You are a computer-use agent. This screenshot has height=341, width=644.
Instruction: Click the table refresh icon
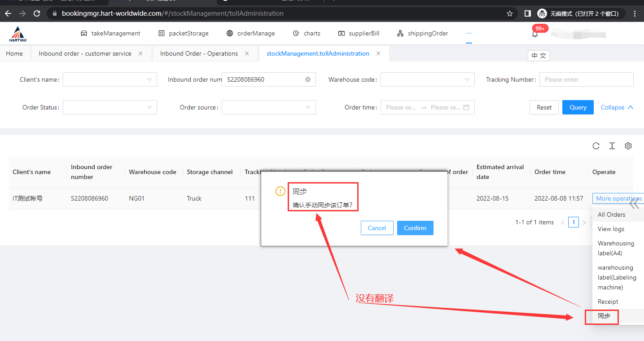coord(596,146)
